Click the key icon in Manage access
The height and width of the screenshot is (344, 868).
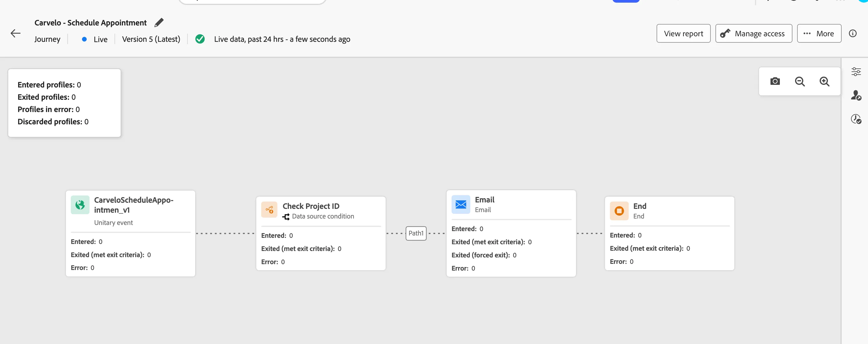click(x=725, y=33)
